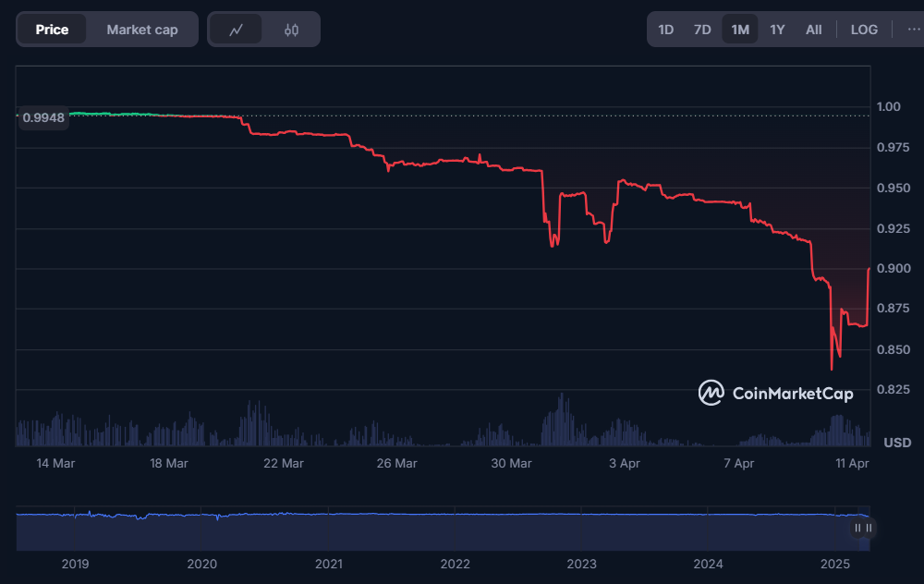Select the 1M time range

click(740, 30)
